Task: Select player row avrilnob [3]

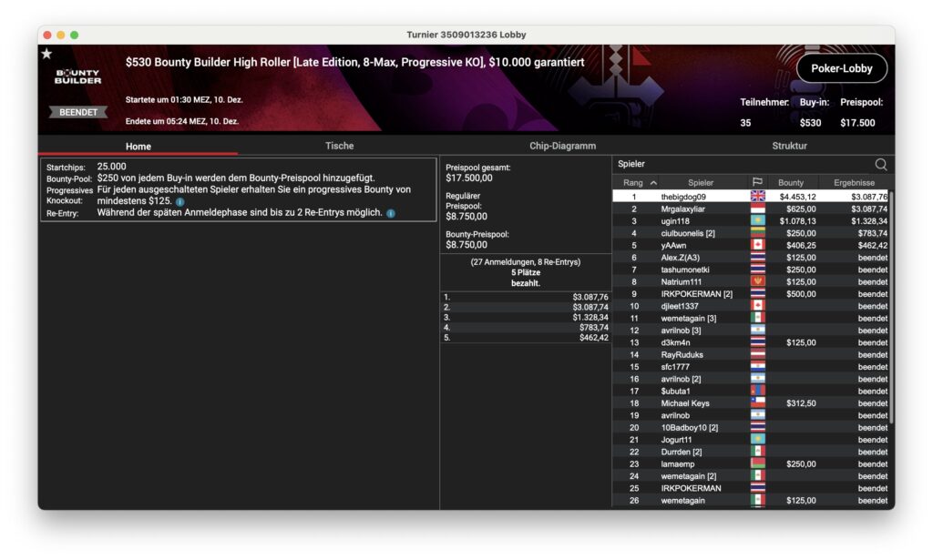Action: tap(751, 330)
